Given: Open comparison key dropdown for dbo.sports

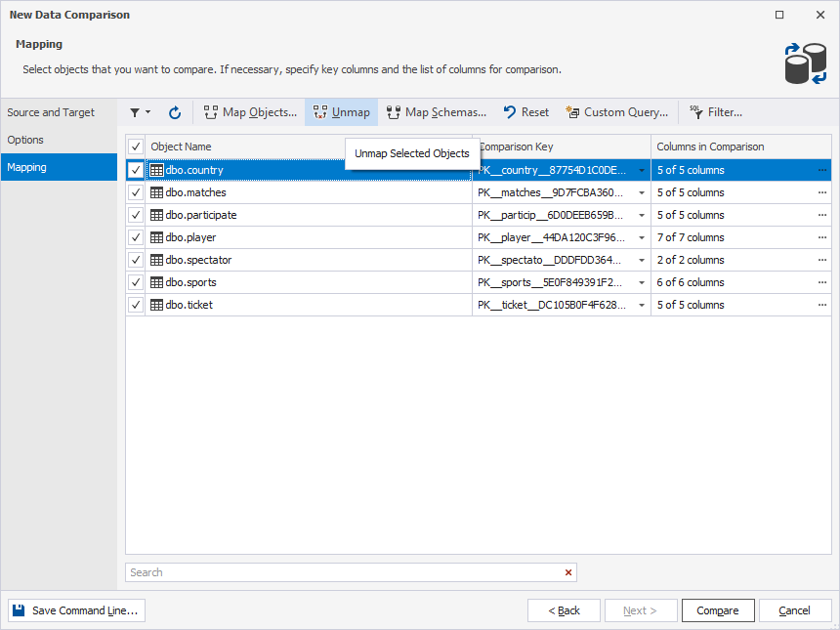Looking at the screenshot, I should pyautogui.click(x=642, y=282).
